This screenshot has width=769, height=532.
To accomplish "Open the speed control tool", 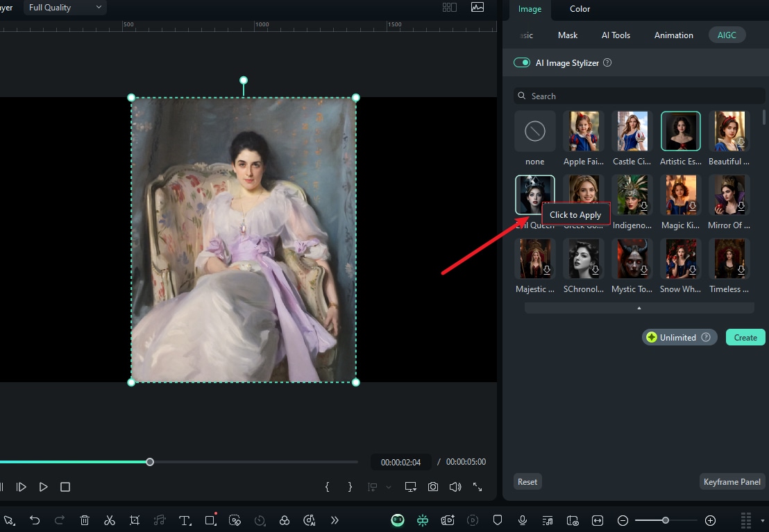I will tap(260, 520).
